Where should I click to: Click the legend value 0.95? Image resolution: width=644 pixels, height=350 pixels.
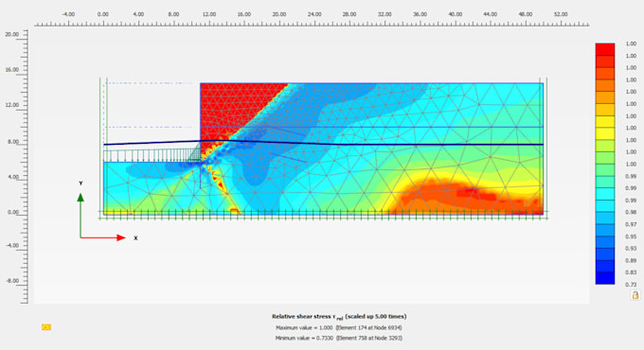[x=631, y=236]
